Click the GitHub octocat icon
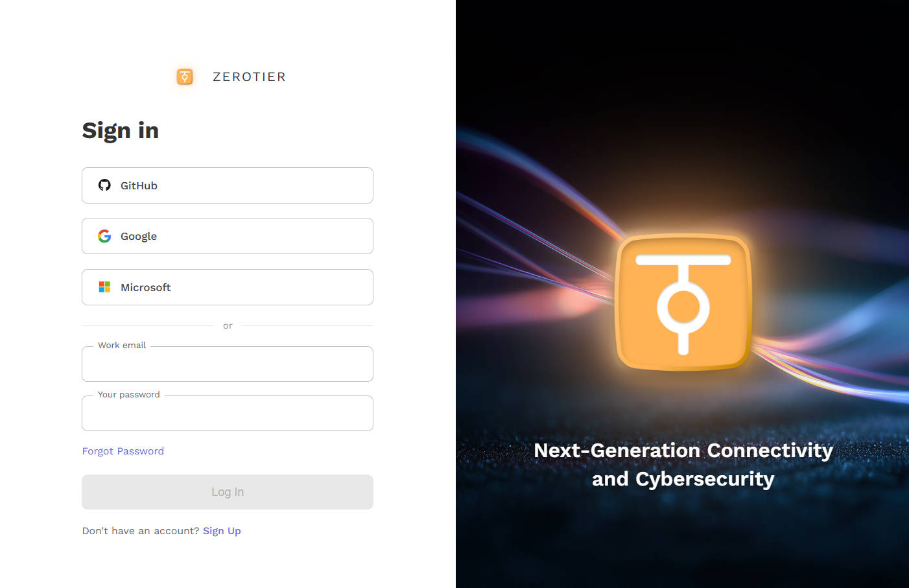909x588 pixels. (104, 185)
